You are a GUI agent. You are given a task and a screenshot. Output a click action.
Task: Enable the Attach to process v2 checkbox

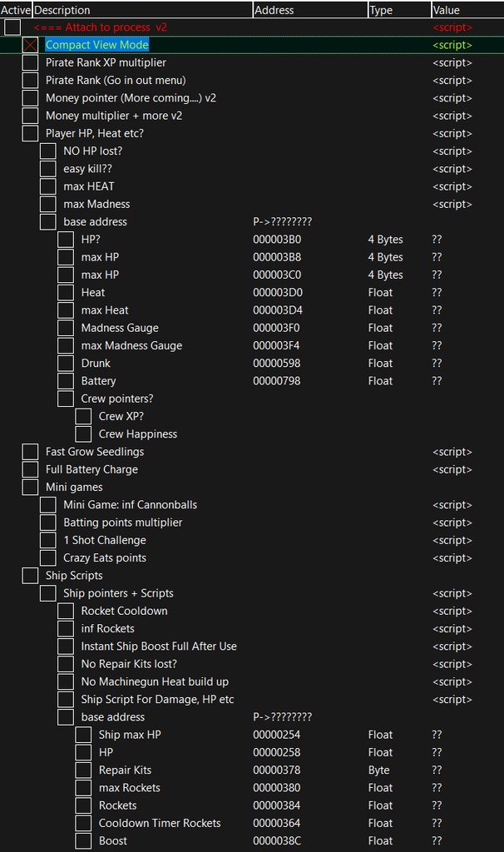pos(12,27)
